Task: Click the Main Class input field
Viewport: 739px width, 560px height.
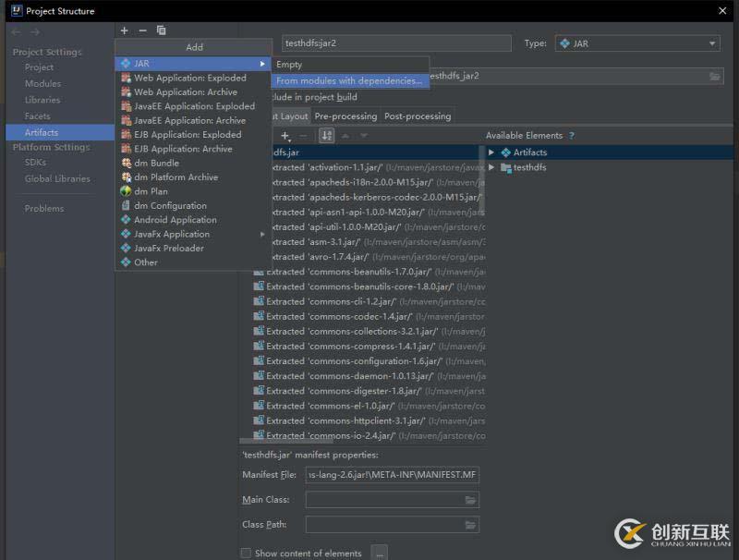Action: (x=388, y=500)
